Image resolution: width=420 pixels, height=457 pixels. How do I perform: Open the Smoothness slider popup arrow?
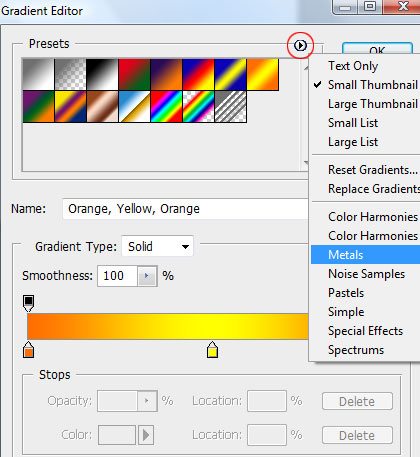(147, 276)
